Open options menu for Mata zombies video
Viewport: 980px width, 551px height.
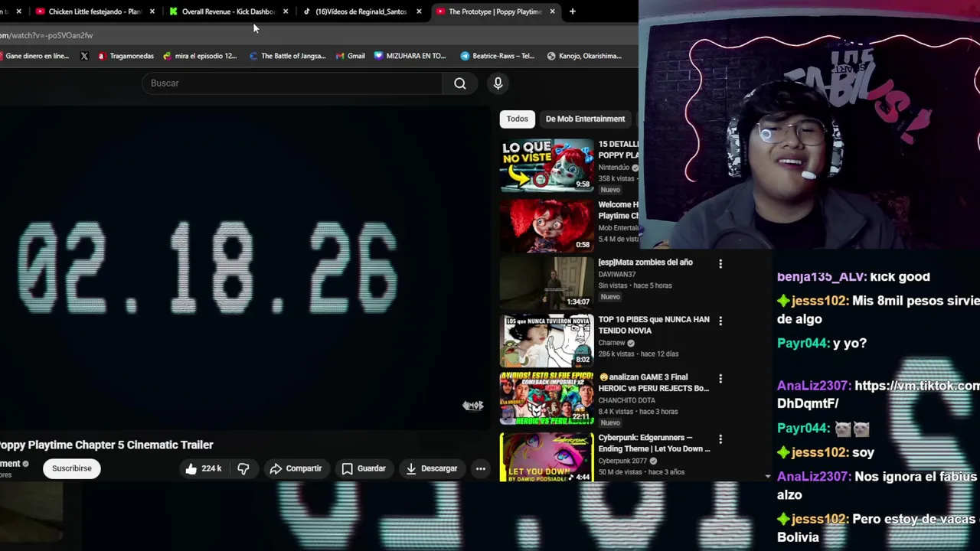[720, 263]
